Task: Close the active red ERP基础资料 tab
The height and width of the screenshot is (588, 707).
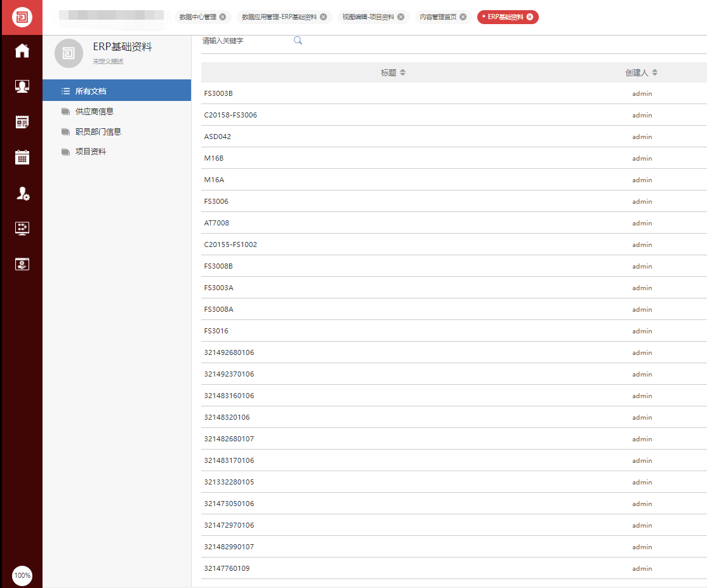Action: [530, 17]
